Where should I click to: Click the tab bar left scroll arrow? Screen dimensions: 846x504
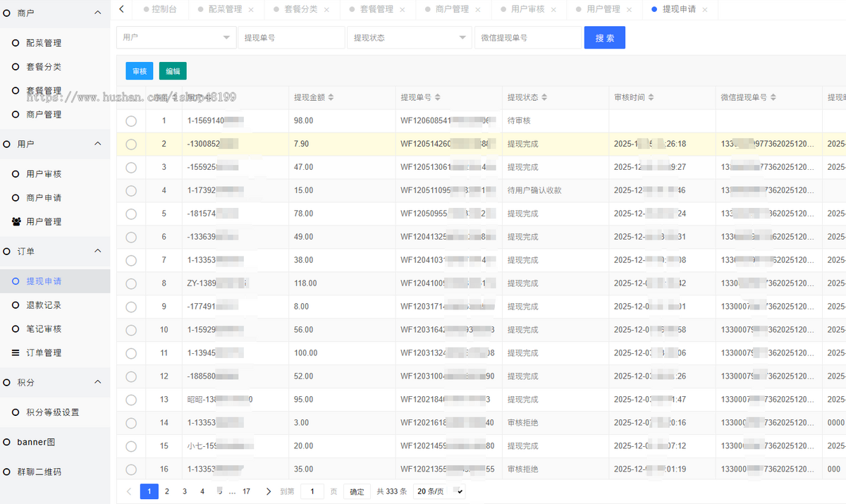[121, 9]
